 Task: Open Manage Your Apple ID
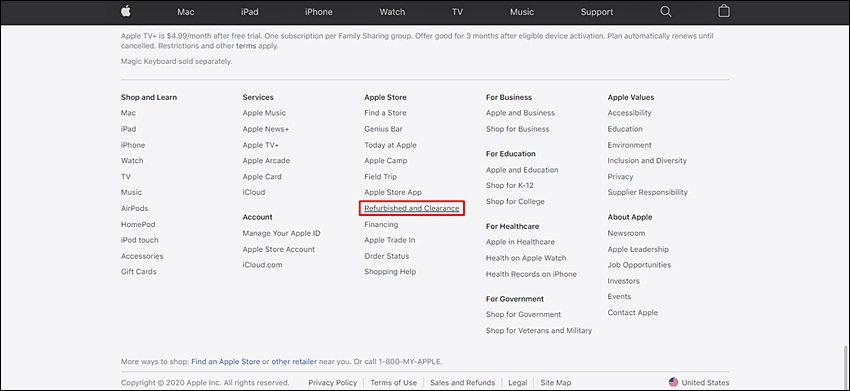(x=281, y=233)
